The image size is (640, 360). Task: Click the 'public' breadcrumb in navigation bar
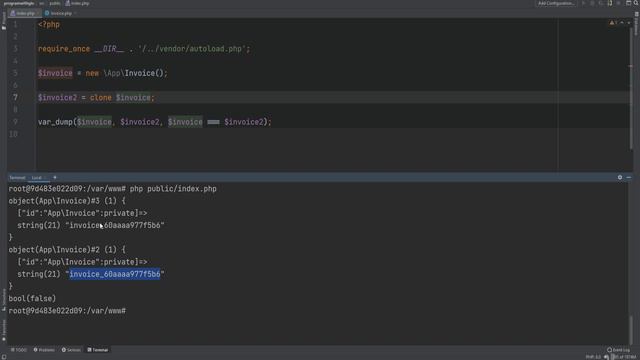coord(54,3)
